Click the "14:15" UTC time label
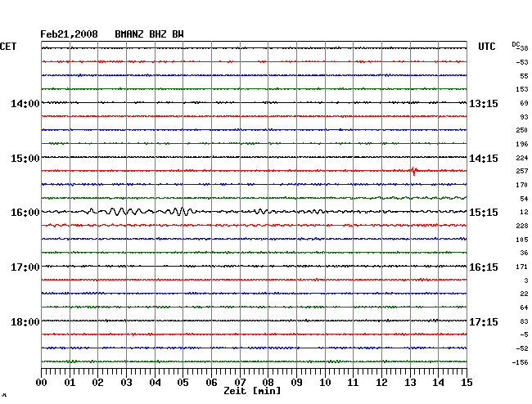Screen dimensions: 532x404 tap(484, 159)
